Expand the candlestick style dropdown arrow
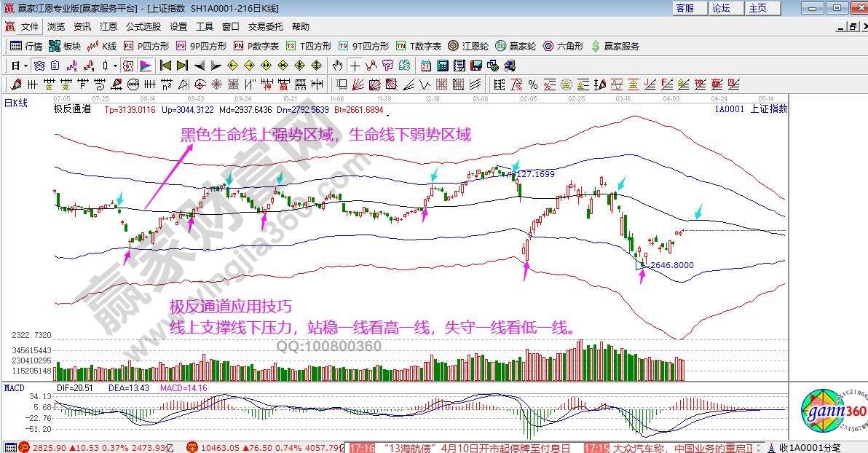Image resolution: width=868 pixels, height=453 pixels. (115, 66)
